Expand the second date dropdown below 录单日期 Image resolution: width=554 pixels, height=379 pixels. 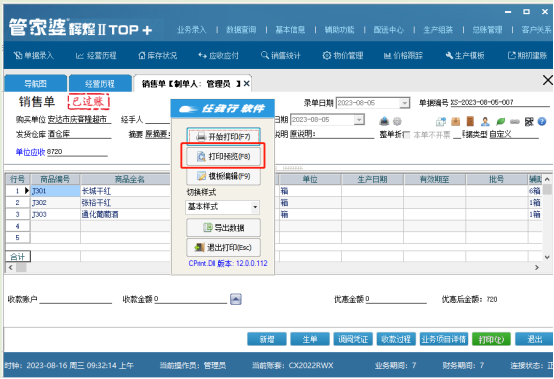(x=359, y=120)
